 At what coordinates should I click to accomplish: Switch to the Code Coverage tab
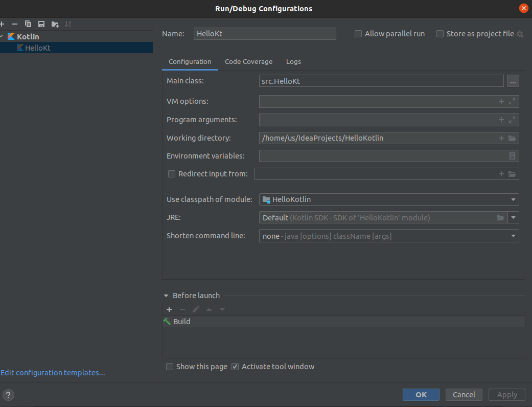(x=249, y=62)
